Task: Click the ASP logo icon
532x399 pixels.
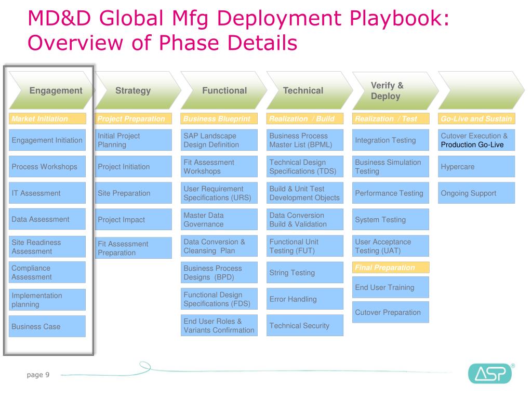Action: click(x=489, y=374)
